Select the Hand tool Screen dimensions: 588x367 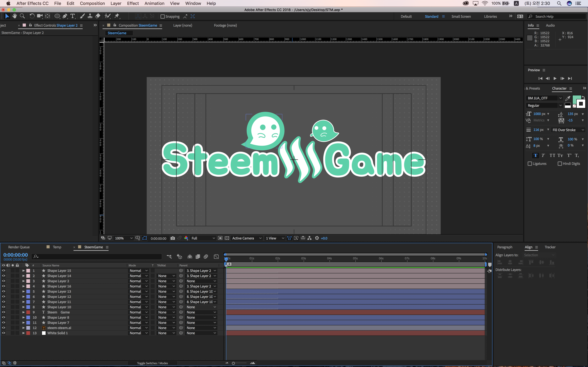(15, 16)
